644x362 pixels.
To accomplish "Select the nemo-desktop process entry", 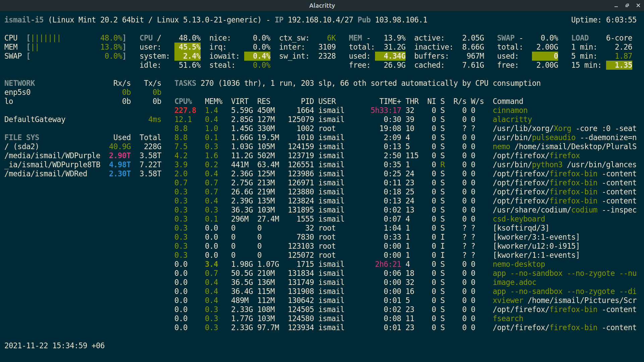I will point(519,264).
